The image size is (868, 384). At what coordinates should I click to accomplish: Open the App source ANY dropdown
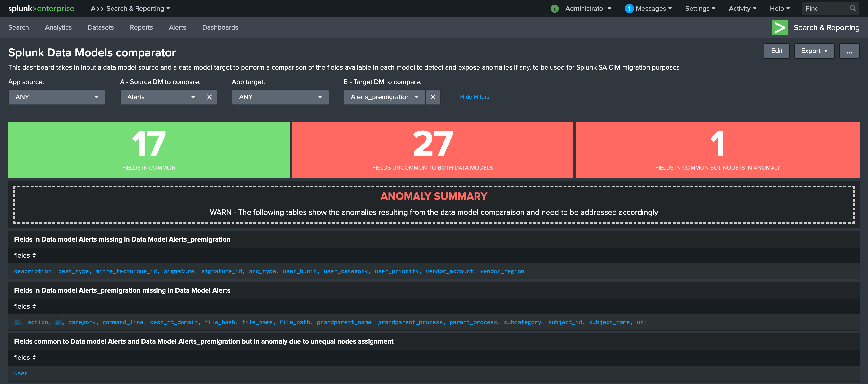coord(57,97)
